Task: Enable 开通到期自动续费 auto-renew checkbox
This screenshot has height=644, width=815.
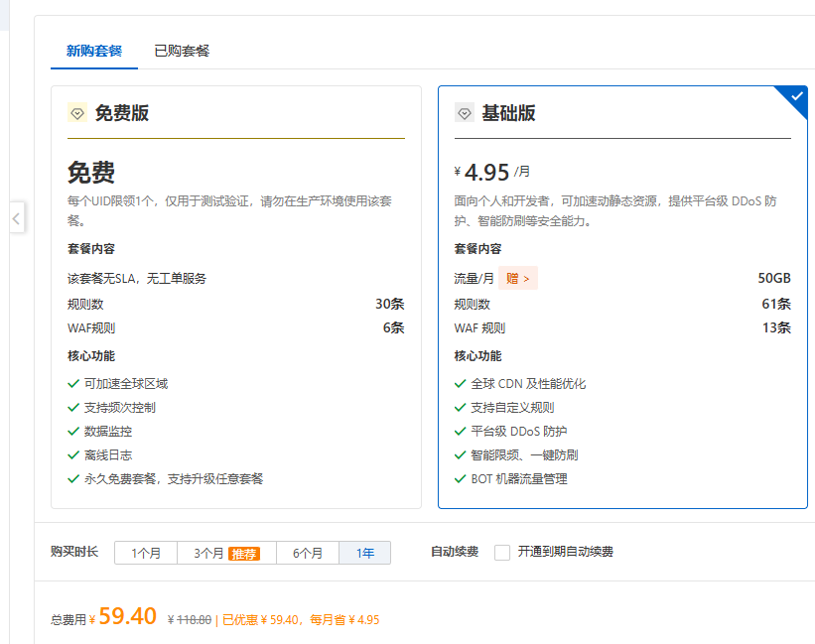Action: click(502, 552)
